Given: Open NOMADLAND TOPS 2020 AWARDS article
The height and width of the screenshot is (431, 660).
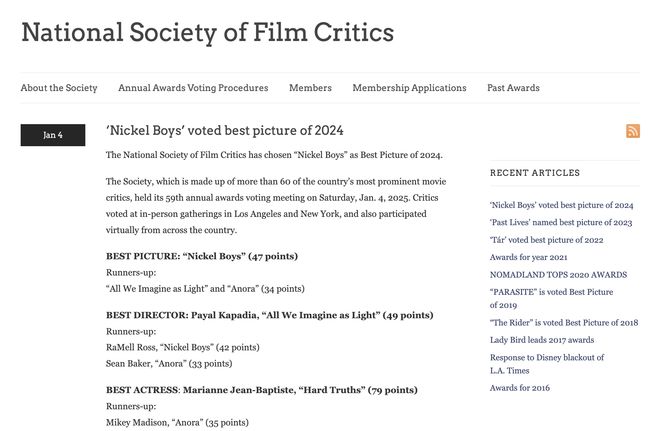Looking at the screenshot, I should [558, 274].
